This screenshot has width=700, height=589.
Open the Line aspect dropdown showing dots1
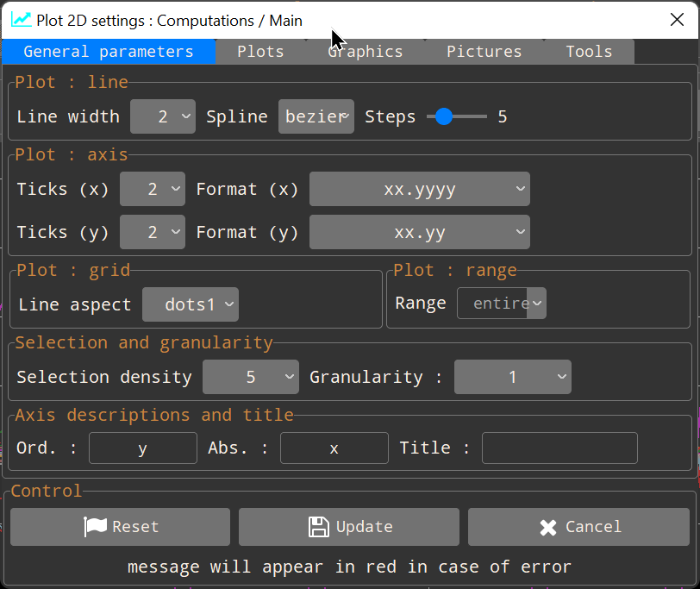(191, 304)
